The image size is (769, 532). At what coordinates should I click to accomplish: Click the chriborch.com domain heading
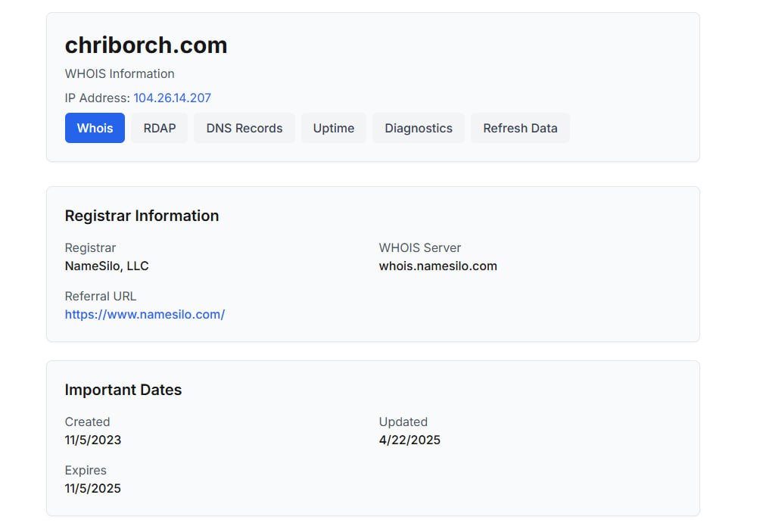(146, 45)
